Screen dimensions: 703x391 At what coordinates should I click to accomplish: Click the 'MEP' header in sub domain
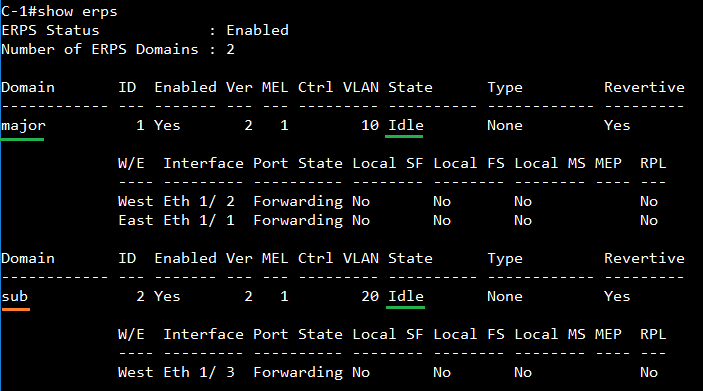[608, 334]
